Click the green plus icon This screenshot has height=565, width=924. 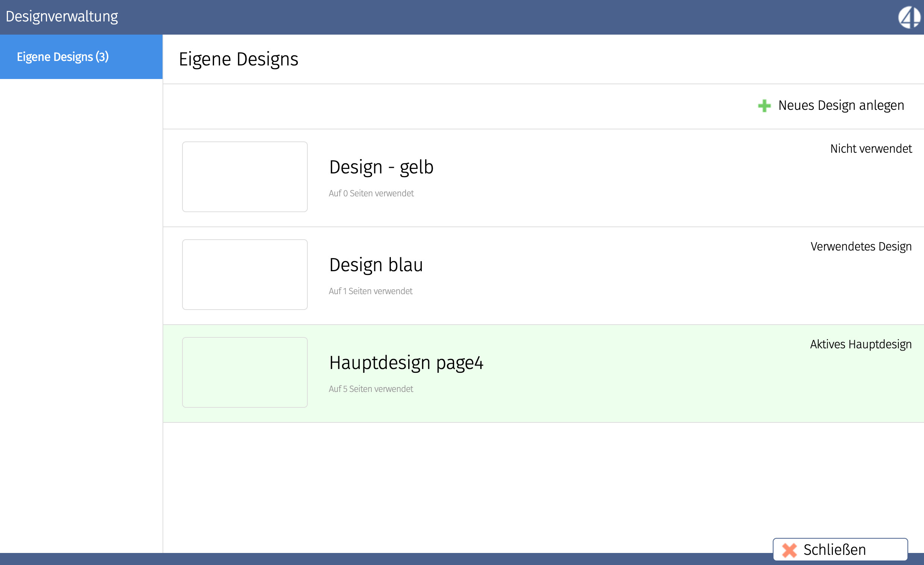(x=764, y=106)
